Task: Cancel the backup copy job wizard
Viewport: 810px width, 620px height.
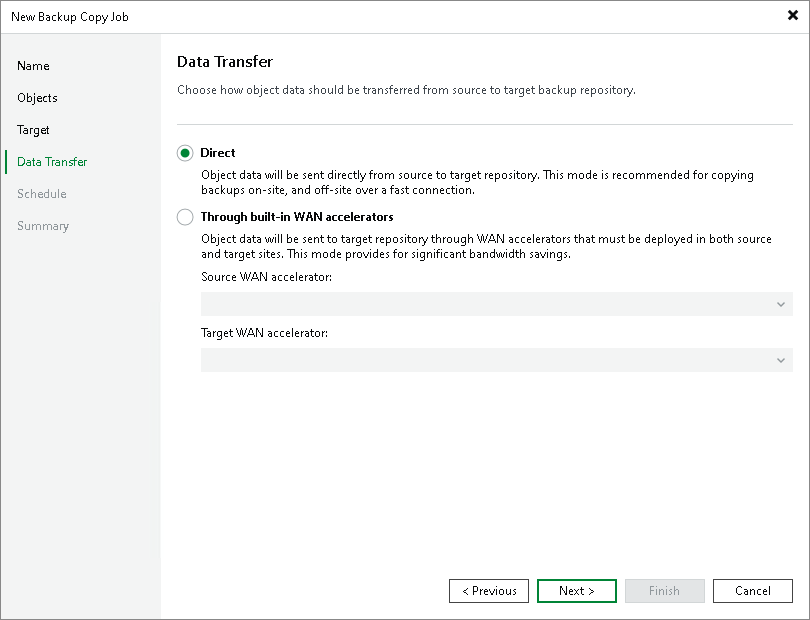Action: point(753,591)
